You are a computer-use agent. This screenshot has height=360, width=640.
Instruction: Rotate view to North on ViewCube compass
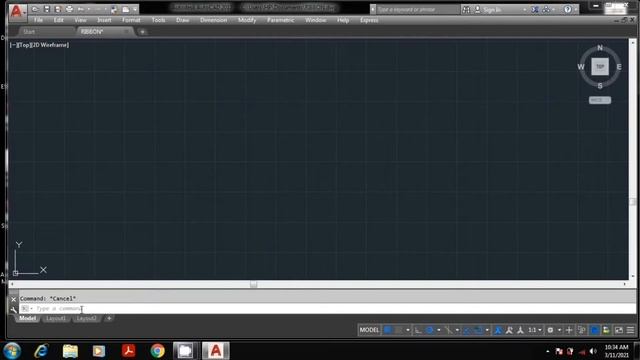click(600, 48)
